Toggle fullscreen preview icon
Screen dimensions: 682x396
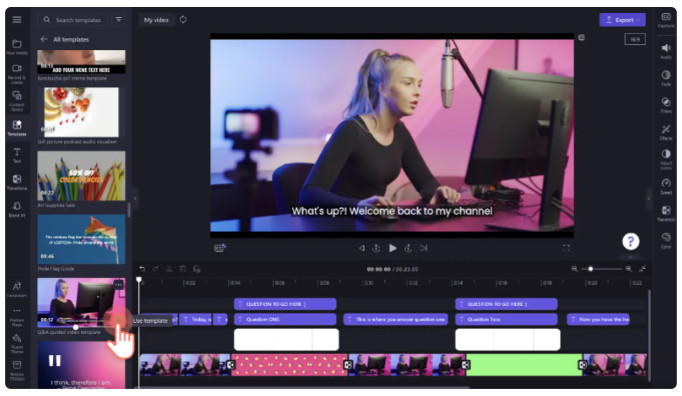566,248
